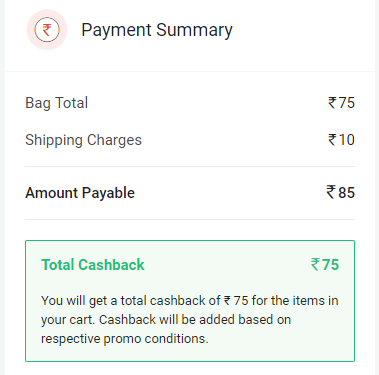Click the pink circle around the rupee icon
Image resolution: width=379 pixels, height=375 pixels.
(x=47, y=30)
